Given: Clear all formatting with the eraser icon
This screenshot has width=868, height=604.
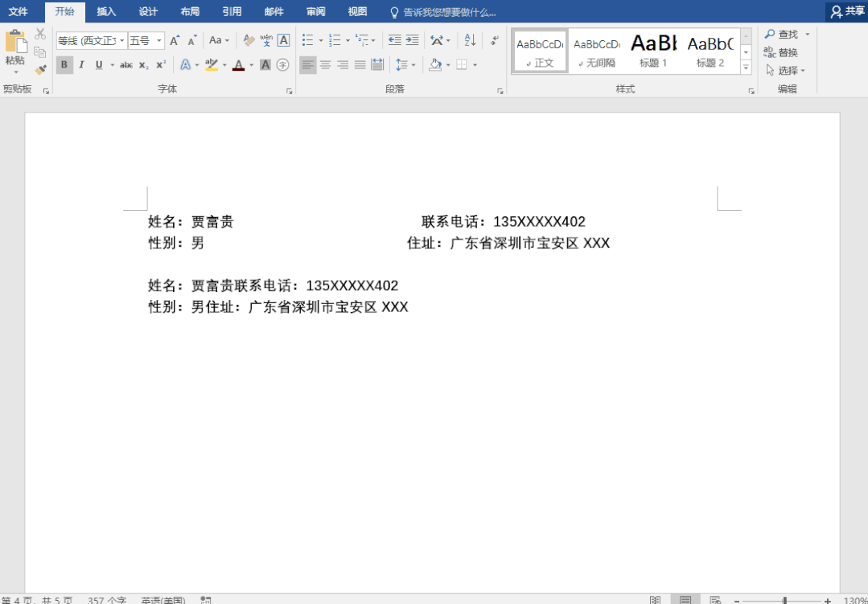Looking at the screenshot, I should pyautogui.click(x=249, y=40).
